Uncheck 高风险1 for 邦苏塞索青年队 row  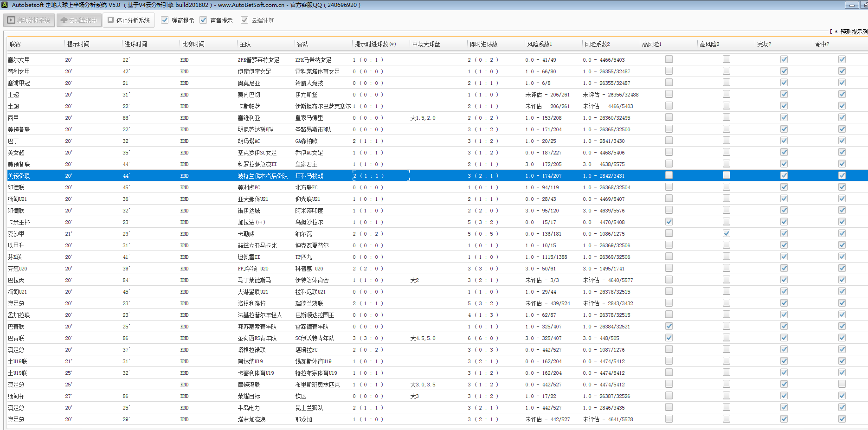coord(669,326)
